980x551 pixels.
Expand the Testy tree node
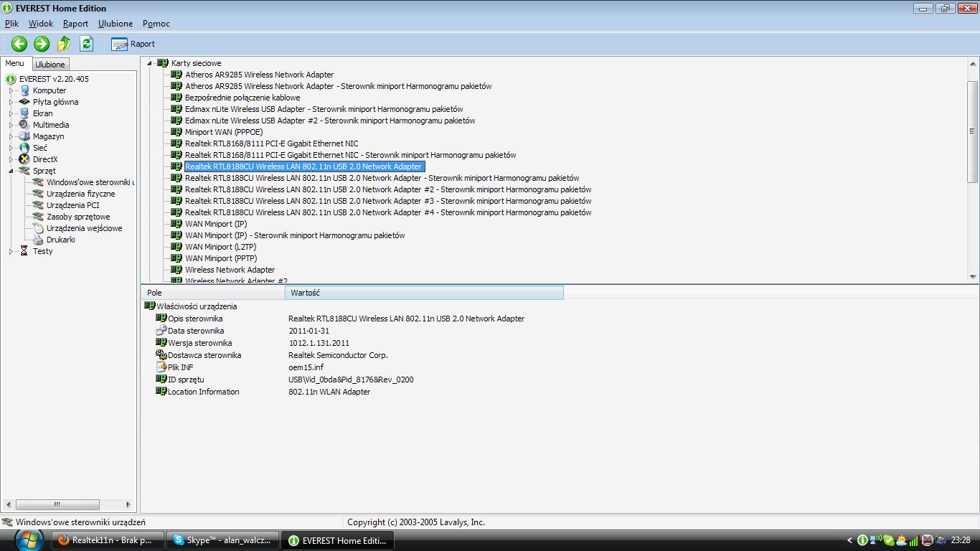pos(11,251)
